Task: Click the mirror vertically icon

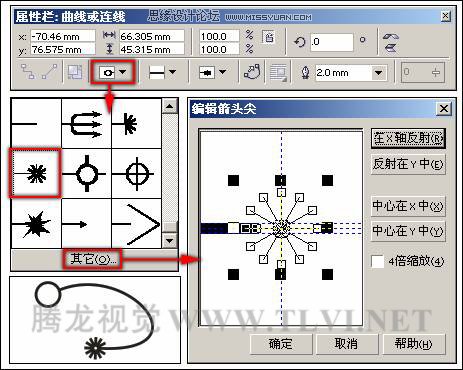Action: (x=391, y=48)
